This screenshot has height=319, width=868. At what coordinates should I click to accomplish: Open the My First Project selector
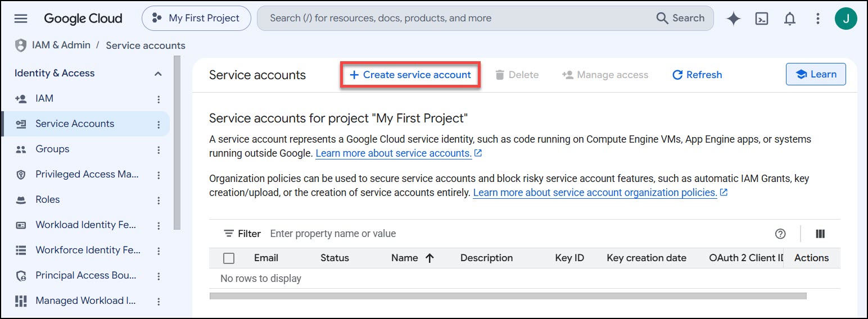196,19
